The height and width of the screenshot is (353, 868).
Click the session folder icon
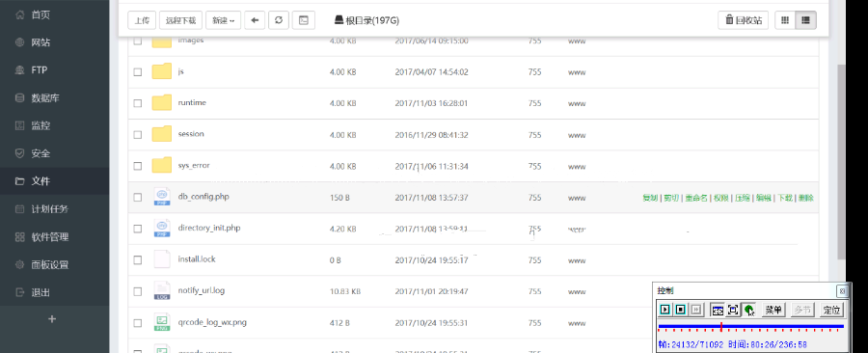pos(162,134)
